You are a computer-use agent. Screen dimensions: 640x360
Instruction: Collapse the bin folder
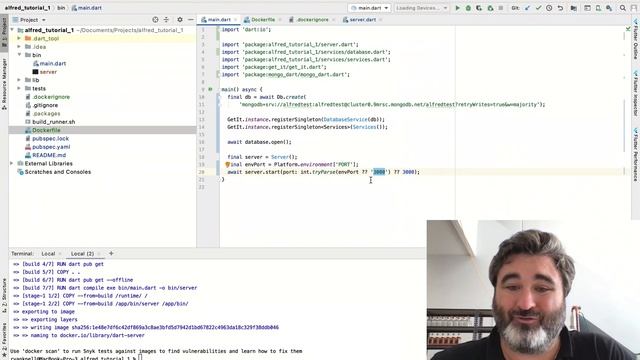pos(19,55)
